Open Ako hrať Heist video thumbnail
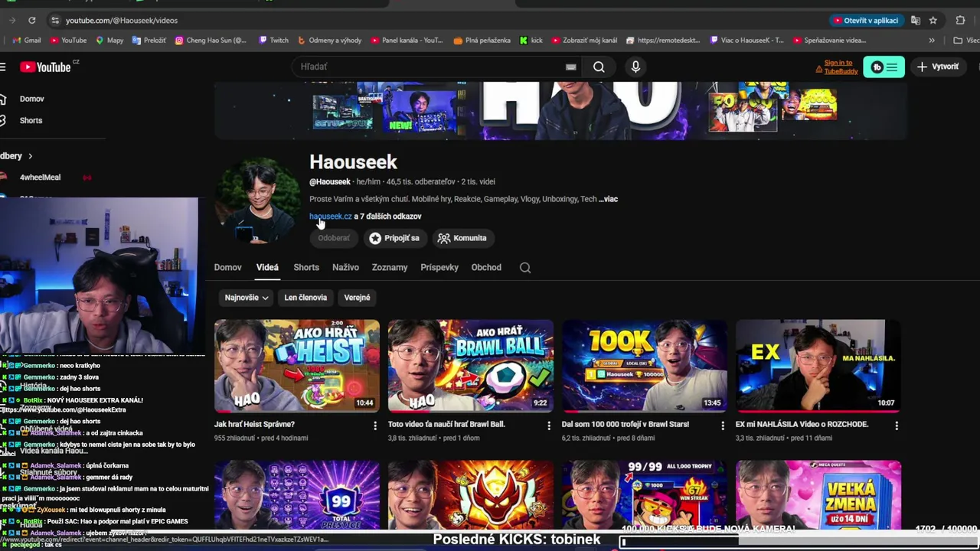980x551 pixels. click(297, 366)
